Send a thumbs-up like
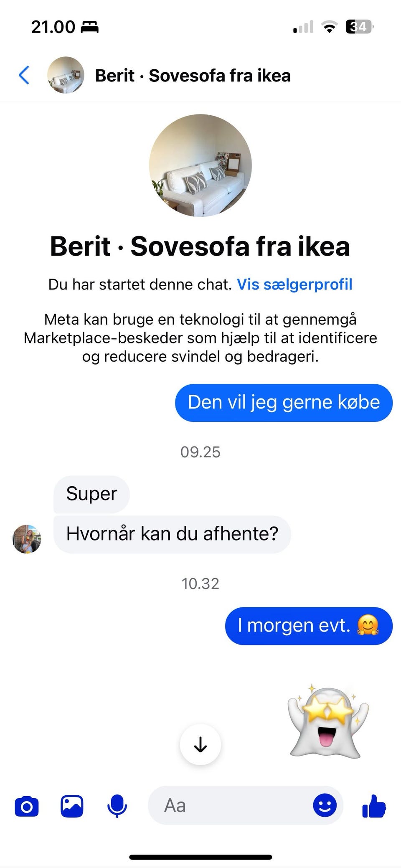This screenshot has height=868, width=401. (x=374, y=806)
